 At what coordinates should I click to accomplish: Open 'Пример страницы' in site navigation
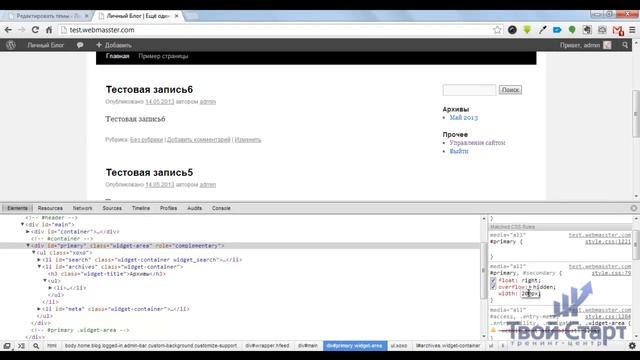pos(163,56)
